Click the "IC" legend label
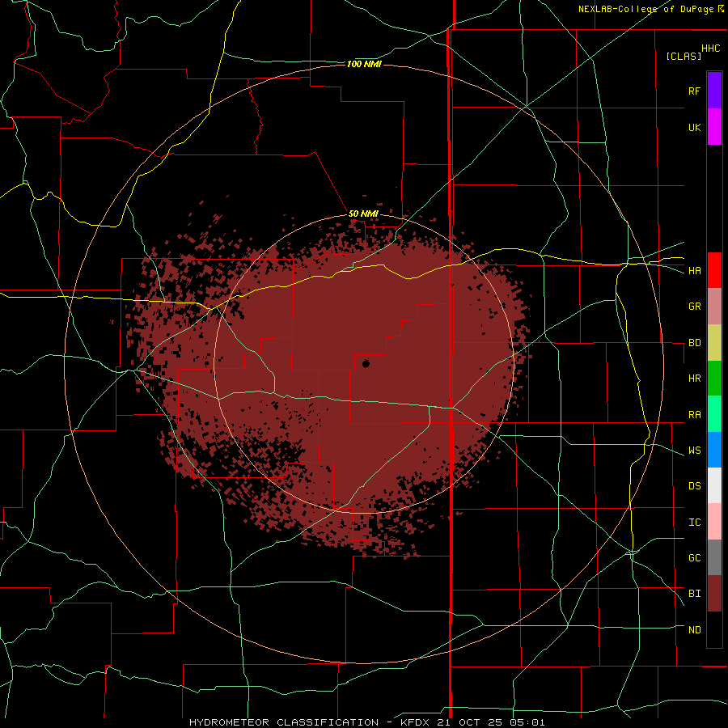Viewport: 728px width, 728px height. pos(694,523)
